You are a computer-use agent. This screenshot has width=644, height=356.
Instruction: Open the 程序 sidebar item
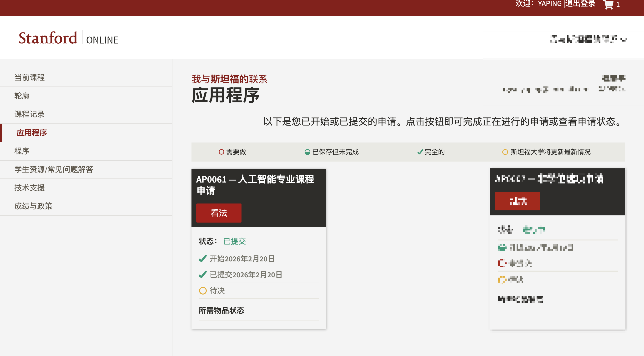tap(86, 151)
